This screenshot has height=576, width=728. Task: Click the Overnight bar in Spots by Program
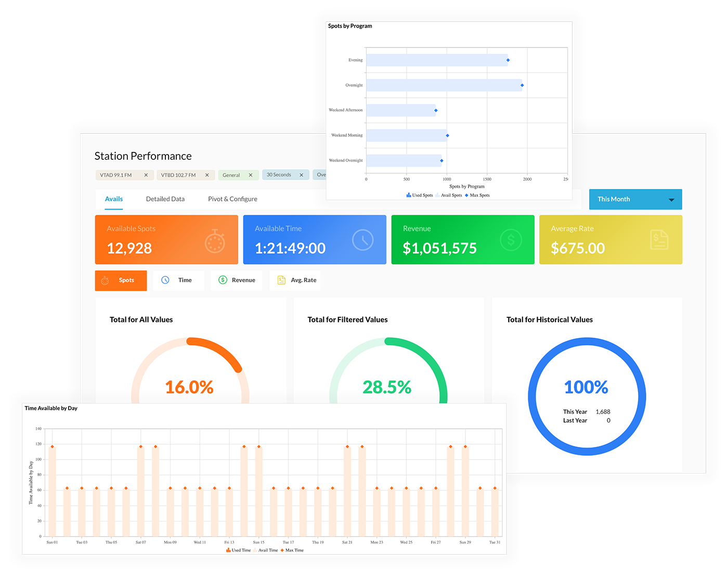[x=444, y=85]
